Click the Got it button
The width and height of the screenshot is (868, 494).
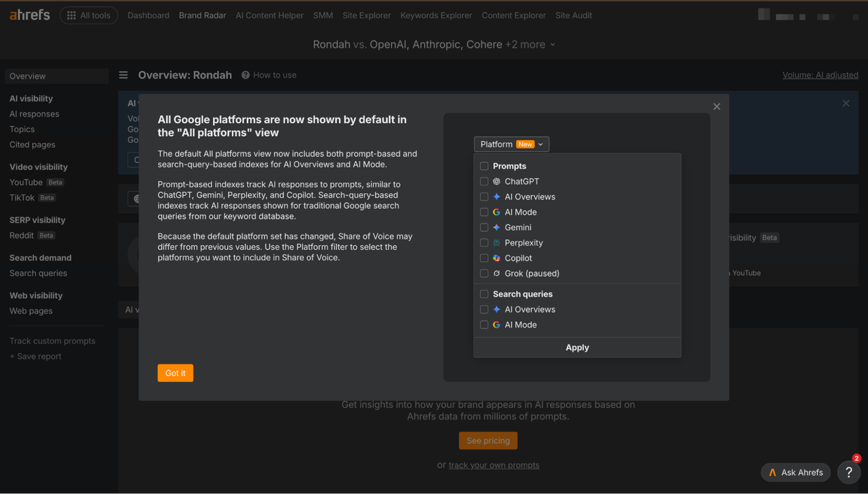[176, 373]
